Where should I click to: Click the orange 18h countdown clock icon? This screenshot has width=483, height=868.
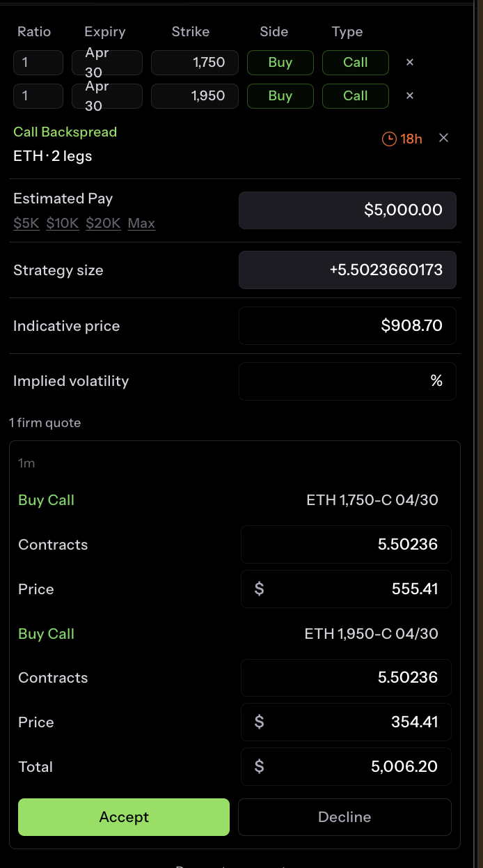(388, 138)
